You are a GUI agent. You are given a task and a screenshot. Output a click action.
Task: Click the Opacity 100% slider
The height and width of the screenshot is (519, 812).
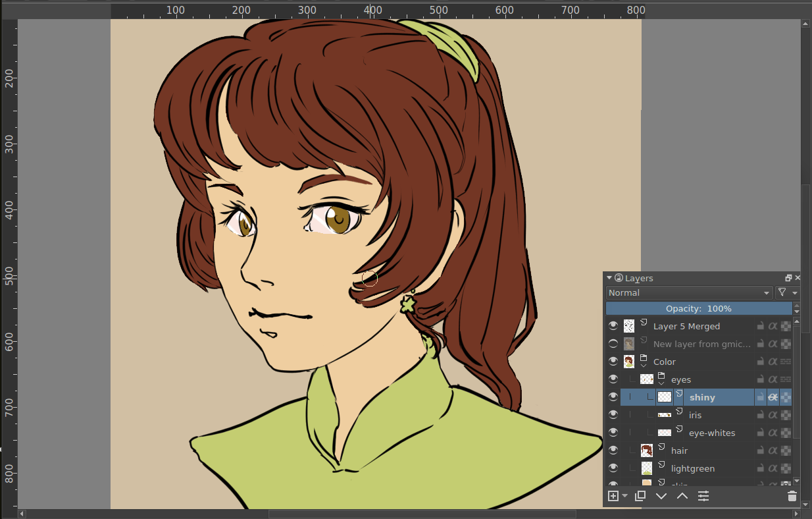(698, 308)
